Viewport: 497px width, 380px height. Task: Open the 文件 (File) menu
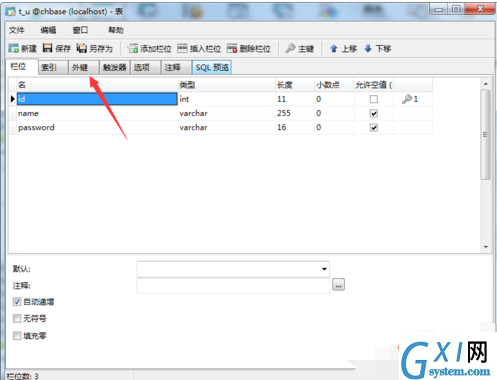pos(17,30)
